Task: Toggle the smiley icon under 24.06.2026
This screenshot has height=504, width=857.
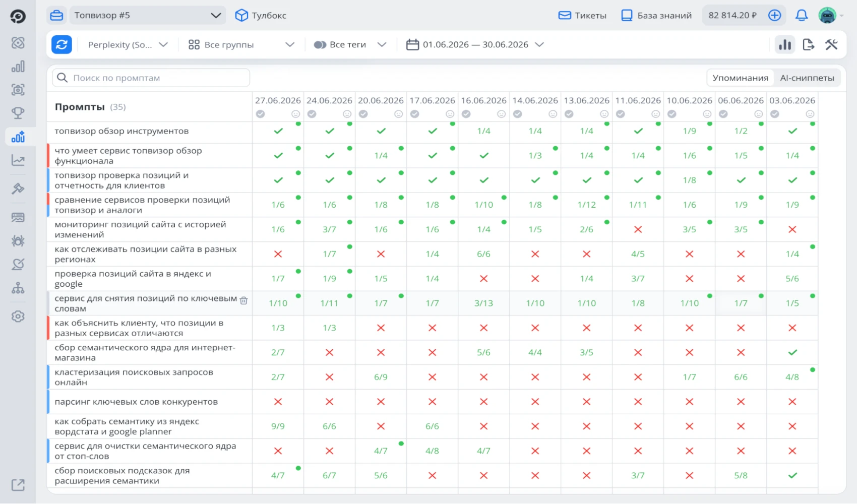Action: tap(347, 114)
